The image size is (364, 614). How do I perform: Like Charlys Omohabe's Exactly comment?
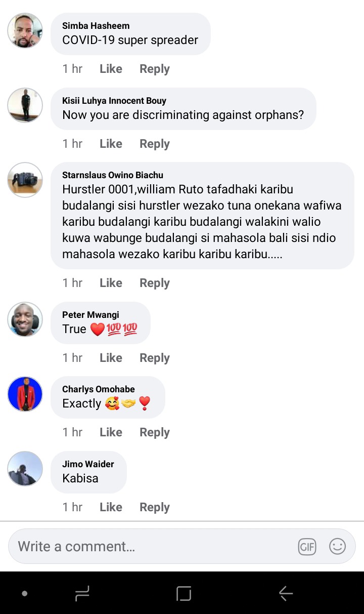click(x=111, y=432)
